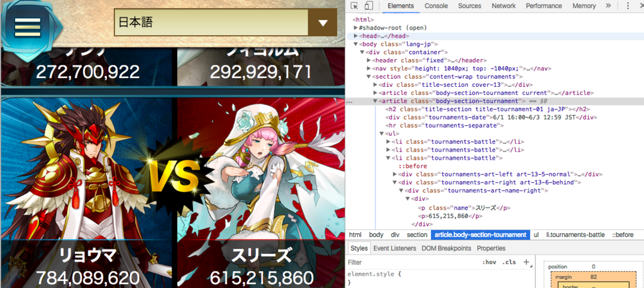Show more DevTools tabs with » chevron
The width and height of the screenshot is (644, 288).
(608, 6)
